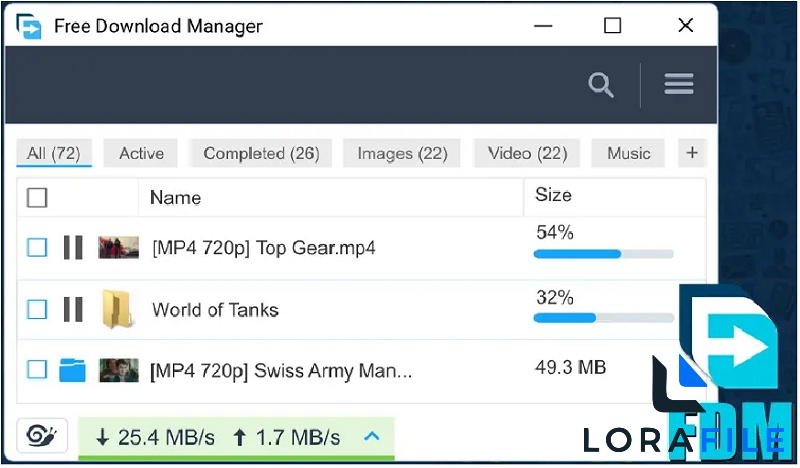Click the '49.3 MB' size value
Image resolution: width=800 pixels, height=468 pixels.
(570, 367)
